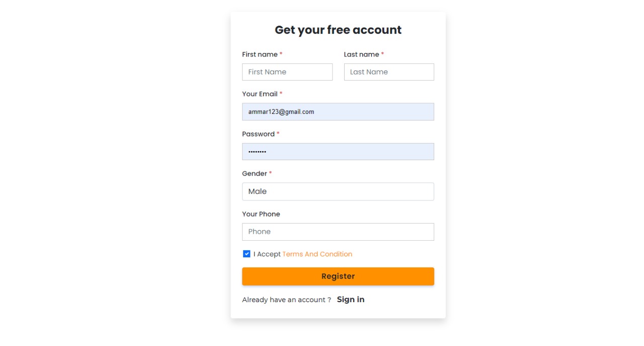Click the "I Accept" checkbox label text
644x346 pixels.
[267, 254]
